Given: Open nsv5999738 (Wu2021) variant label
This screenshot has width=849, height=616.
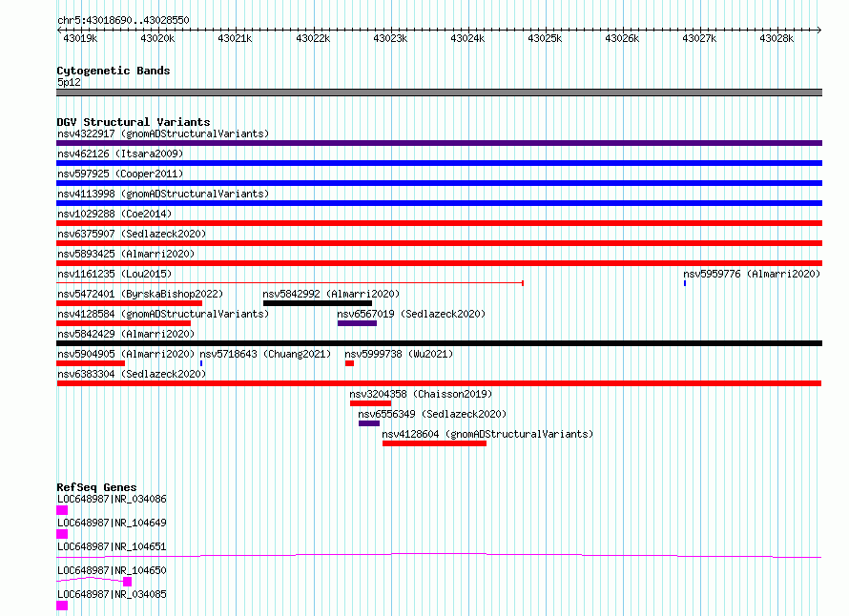Looking at the screenshot, I should point(399,354).
